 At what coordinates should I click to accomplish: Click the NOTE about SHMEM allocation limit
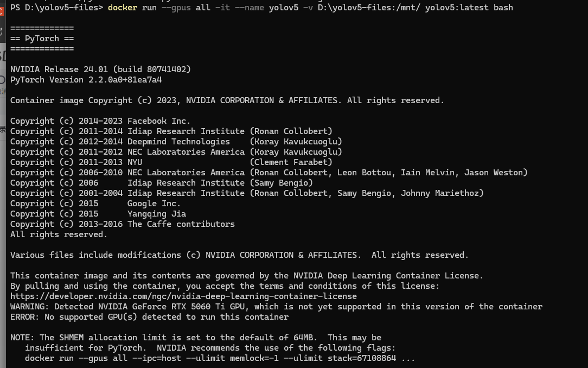pyautogui.click(x=195, y=338)
